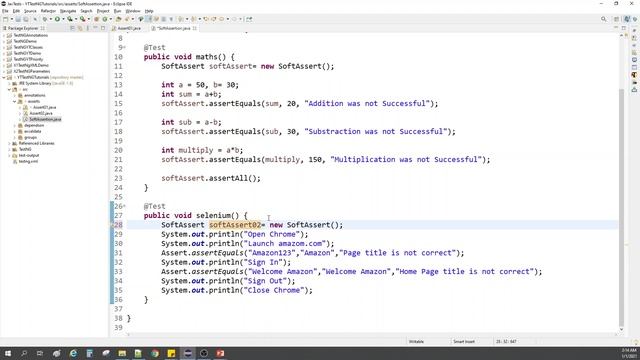Click softAssert.assertAll() on line 23
Screen dimensions: 640x360
point(211,178)
